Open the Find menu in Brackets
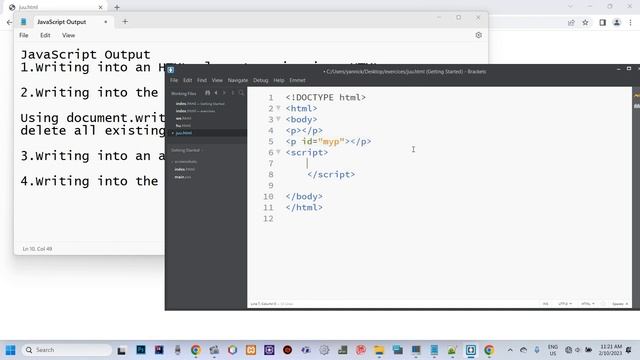 202,80
